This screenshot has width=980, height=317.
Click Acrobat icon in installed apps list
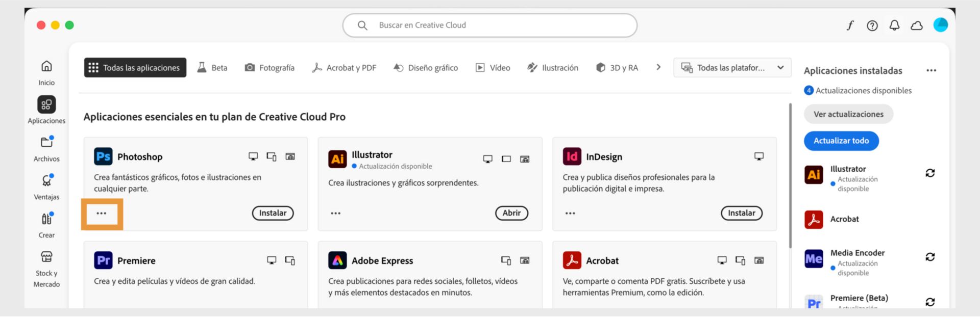click(x=814, y=220)
